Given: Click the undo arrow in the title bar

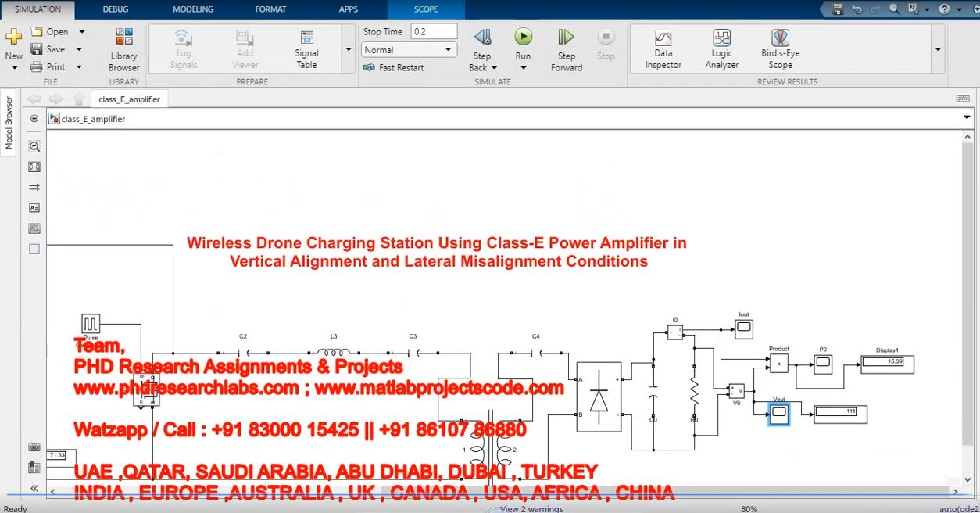Looking at the screenshot, I should click(857, 9).
